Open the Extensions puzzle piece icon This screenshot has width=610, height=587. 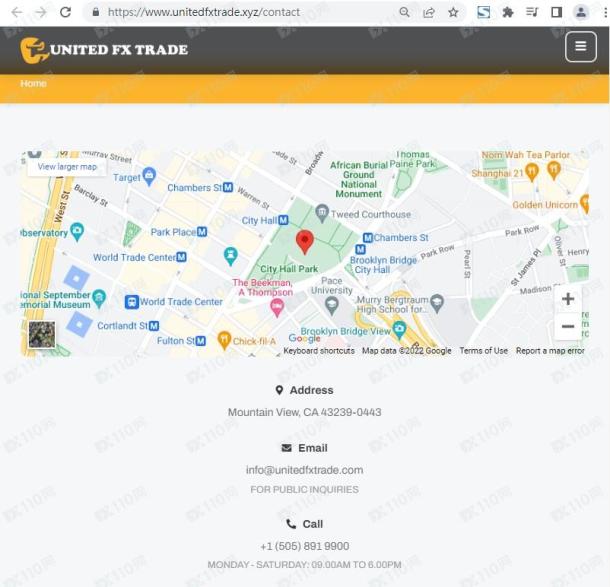coord(508,12)
